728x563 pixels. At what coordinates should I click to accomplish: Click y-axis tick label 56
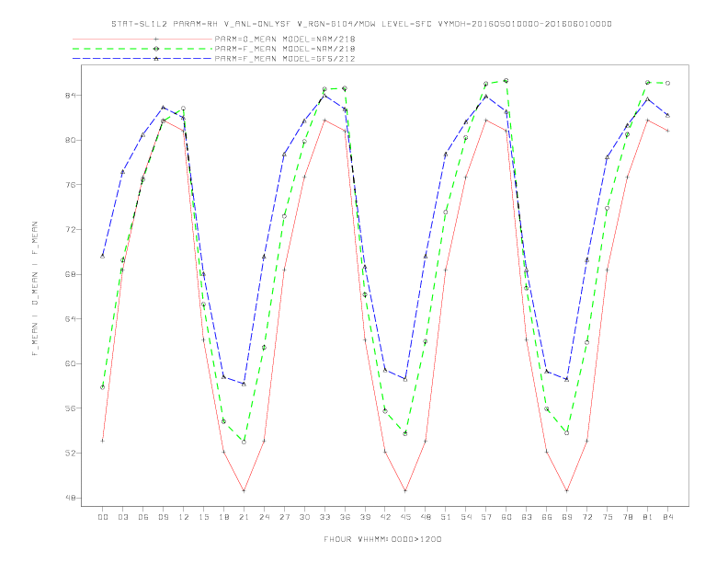(71, 408)
